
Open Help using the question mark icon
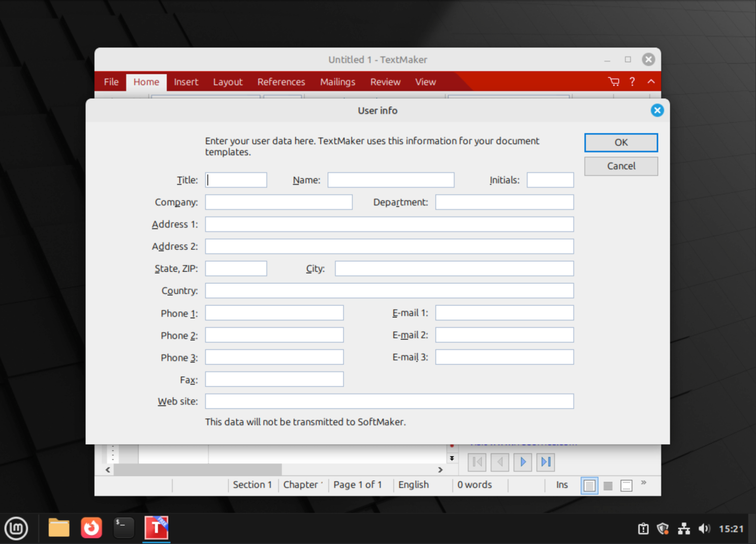(x=632, y=82)
